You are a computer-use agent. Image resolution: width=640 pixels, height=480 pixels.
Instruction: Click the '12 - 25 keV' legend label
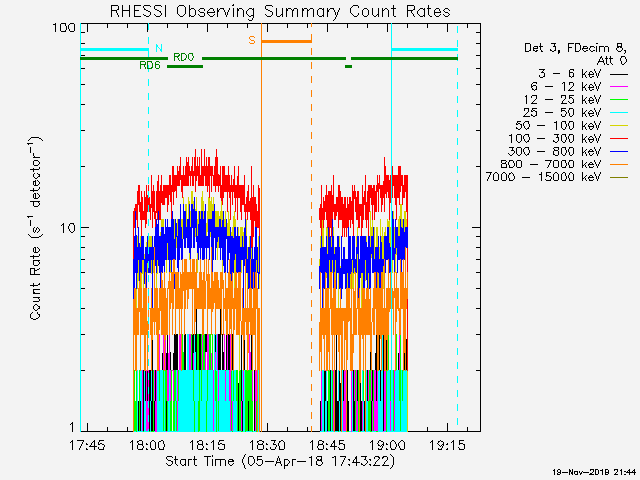tap(562, 100)
